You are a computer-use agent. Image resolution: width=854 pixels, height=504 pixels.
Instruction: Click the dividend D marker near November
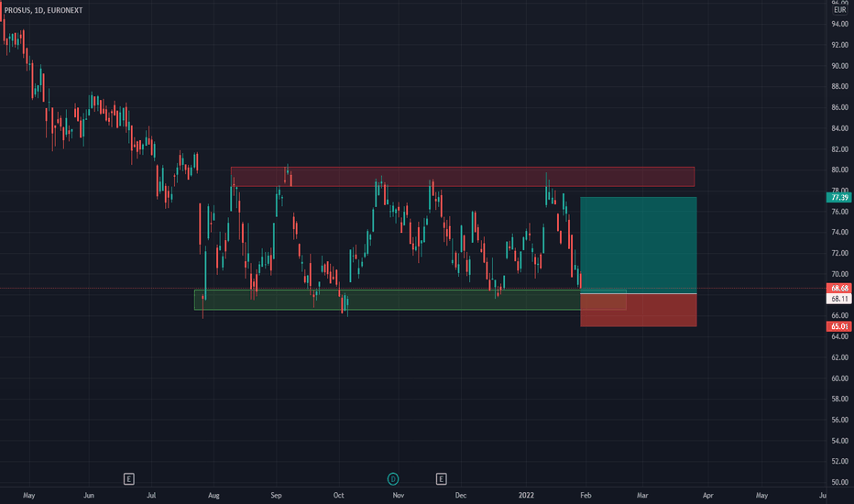[x=393, y=479]
